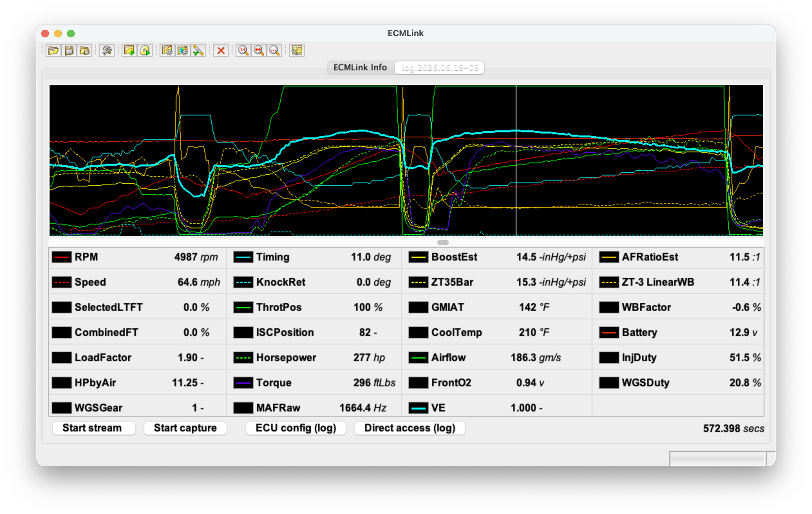
Task: Click the green Airflow swatch
Action: point(418,358)
